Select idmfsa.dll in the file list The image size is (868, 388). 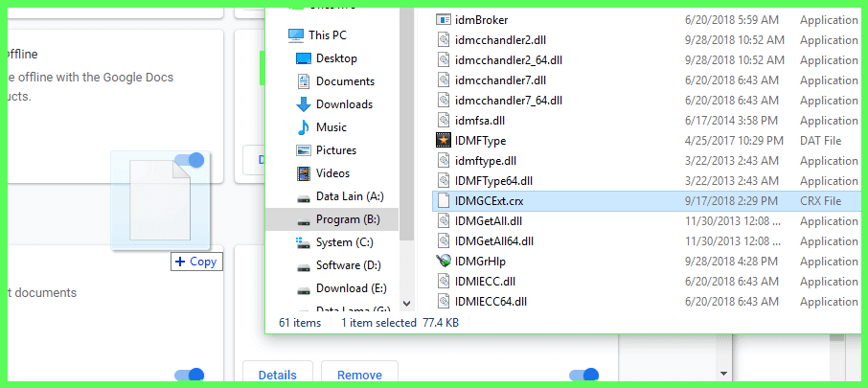[x=480, y=121]
